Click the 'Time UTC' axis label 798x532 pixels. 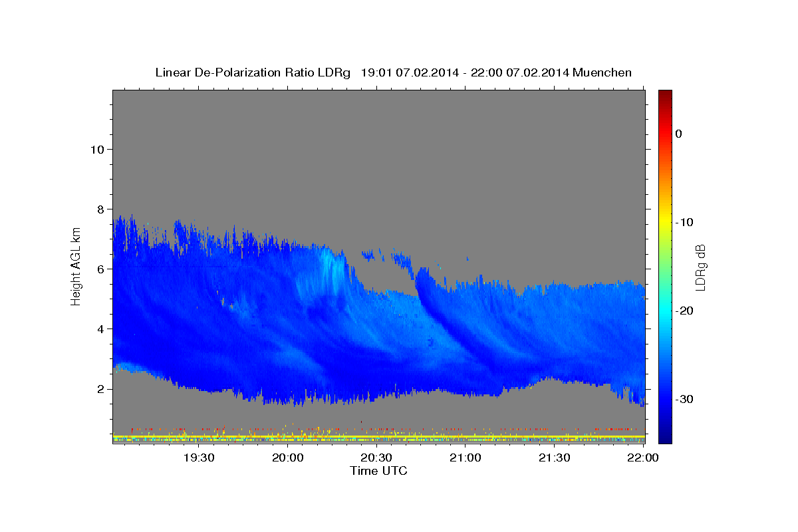click(x=378, y=471)
